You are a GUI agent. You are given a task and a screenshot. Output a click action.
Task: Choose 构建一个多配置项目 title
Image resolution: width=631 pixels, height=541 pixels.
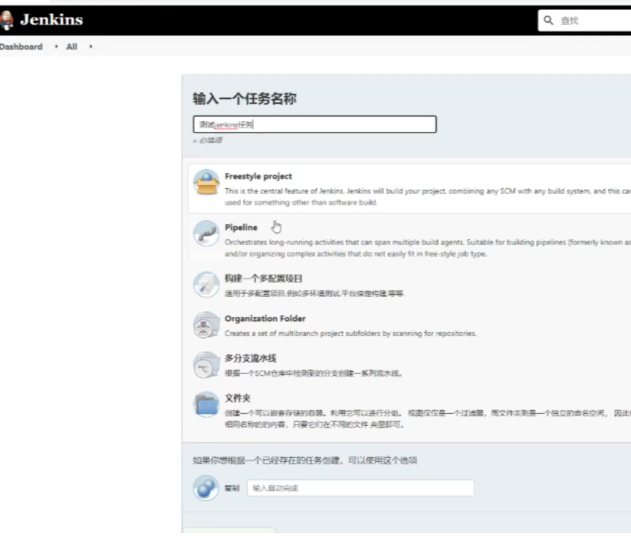point(264,278)
